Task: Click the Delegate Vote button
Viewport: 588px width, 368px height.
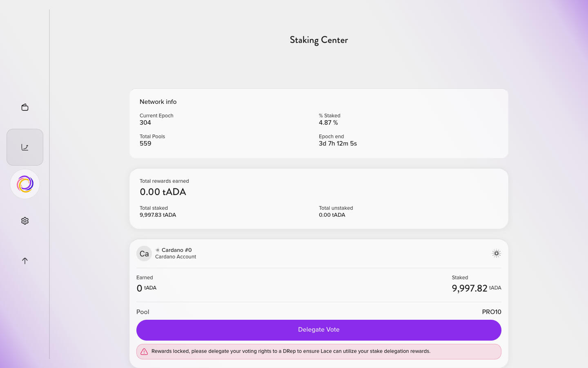Action: click(x=319, y=330)
